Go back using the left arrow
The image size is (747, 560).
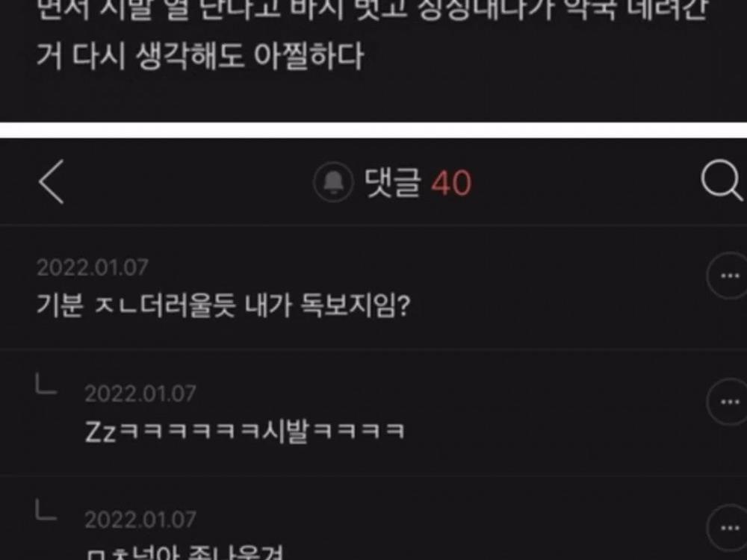point(52,182)
